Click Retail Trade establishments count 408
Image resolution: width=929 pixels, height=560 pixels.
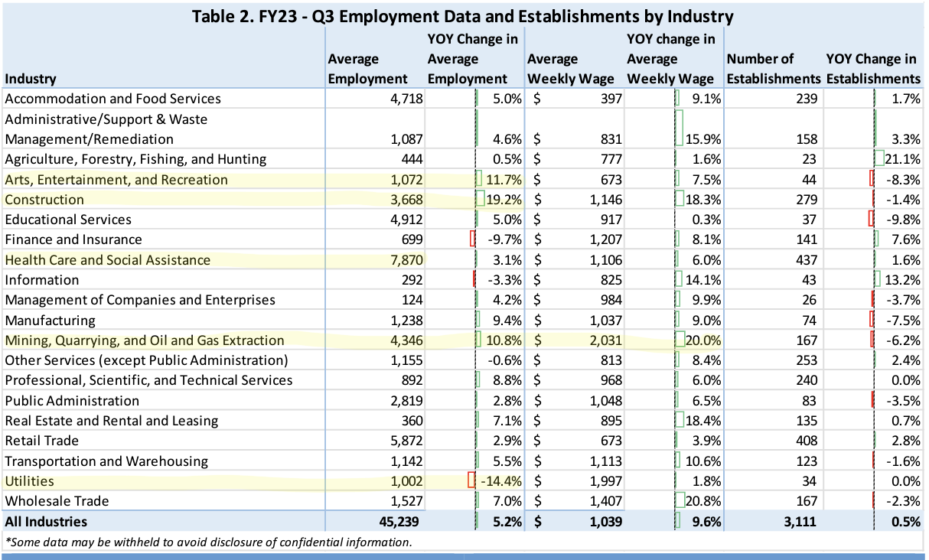806,441
